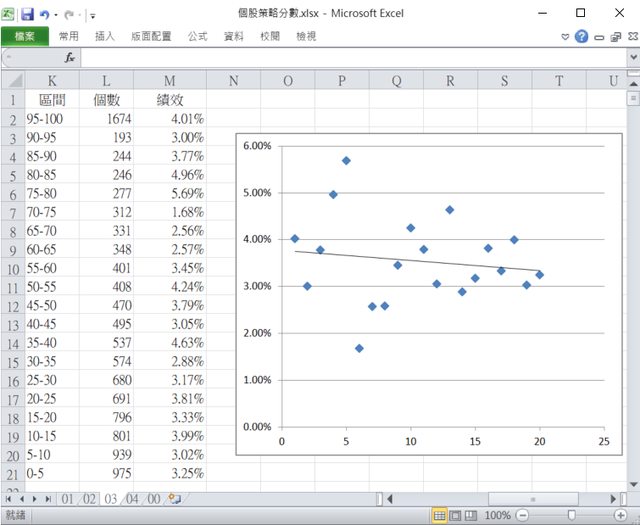640x525 pixels.
Task: Collapse the ribbon with the chevron
Action: 565,36
